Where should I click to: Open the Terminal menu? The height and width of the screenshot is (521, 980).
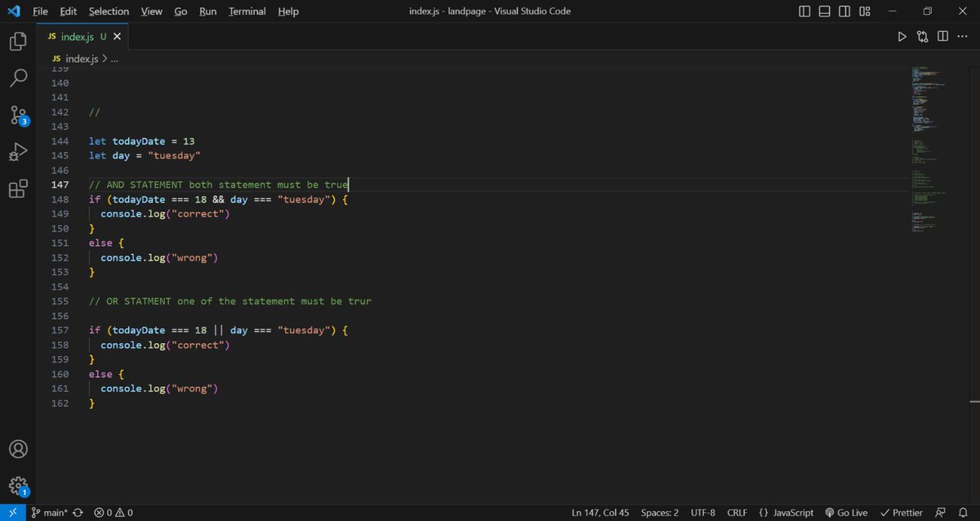tap(247, 11)
